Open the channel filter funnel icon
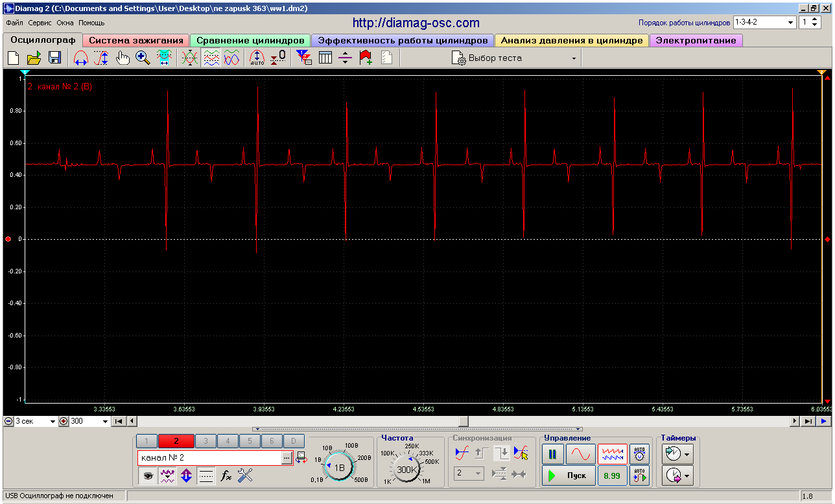835x504 pixels. (x=304, y=58)
